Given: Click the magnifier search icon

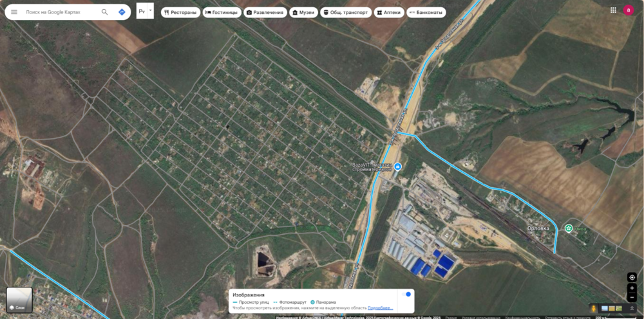Looking at the screenshot, I should click(x=105, y=12).
